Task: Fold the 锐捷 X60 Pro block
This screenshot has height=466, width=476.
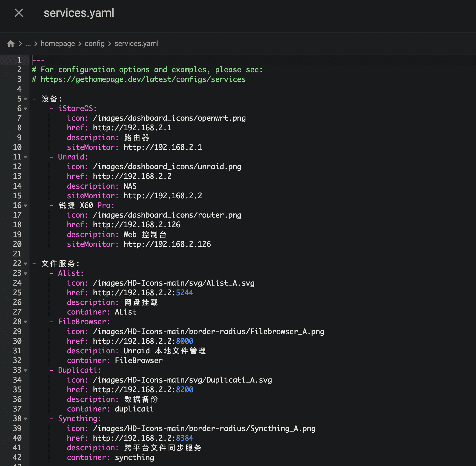Action: (x=26, y=205)
